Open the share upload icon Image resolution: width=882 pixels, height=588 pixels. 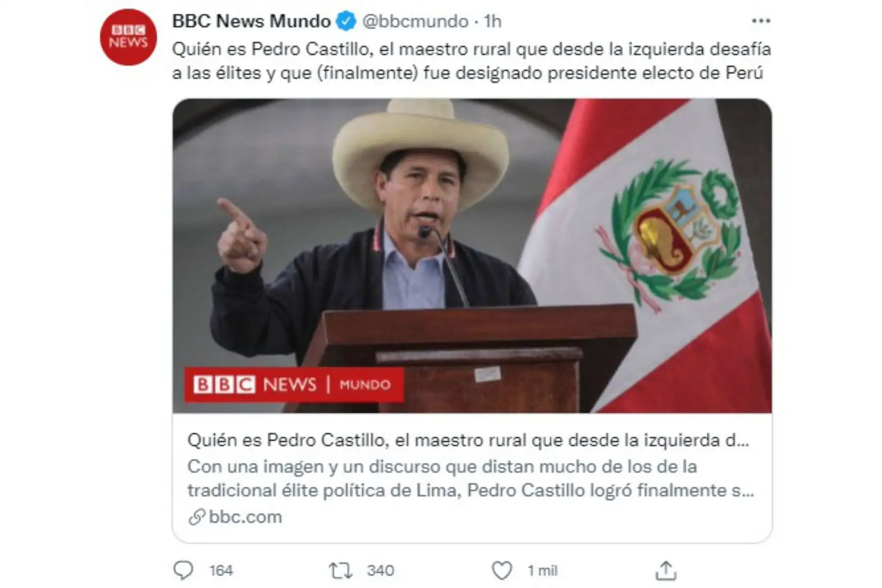pyautogui.click(x=666, y=570)
